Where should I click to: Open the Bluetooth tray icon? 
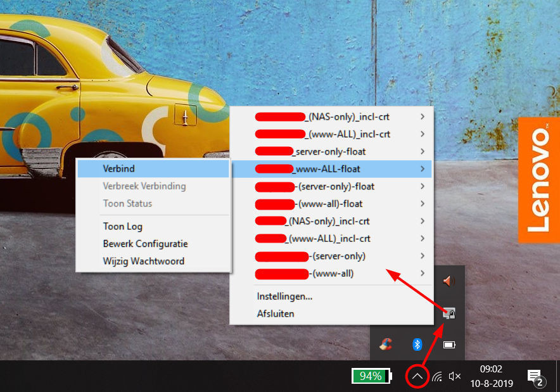417,344
